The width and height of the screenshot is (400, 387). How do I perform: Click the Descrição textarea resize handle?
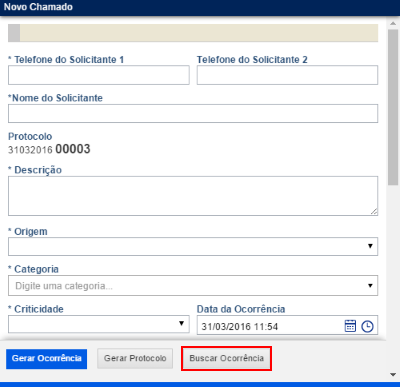click(374, 211)
